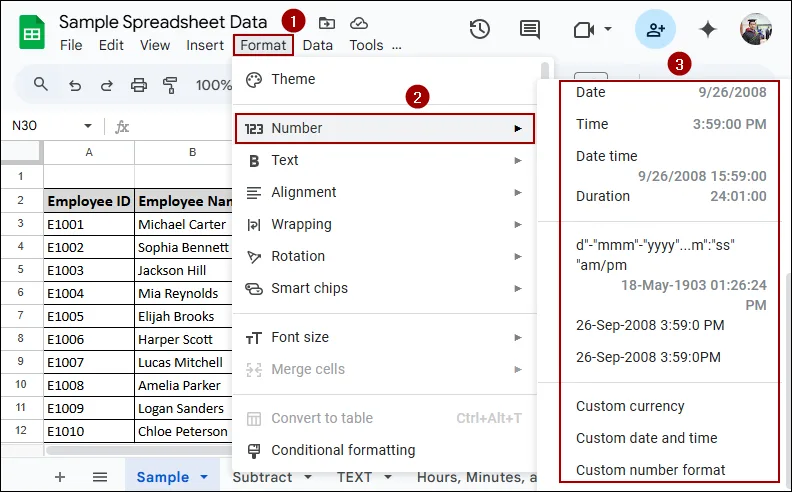Open the Rotation submenu

pos(385,256)
